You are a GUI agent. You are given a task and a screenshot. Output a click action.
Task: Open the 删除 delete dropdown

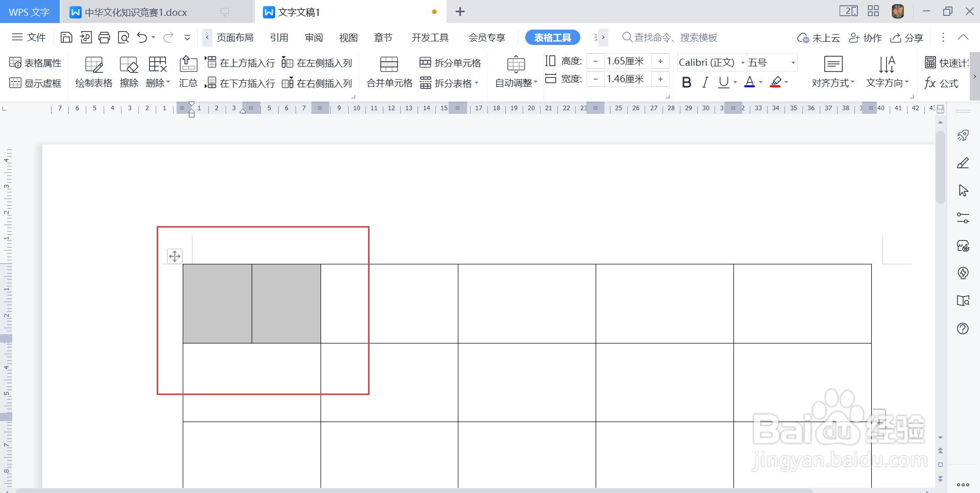158,72
